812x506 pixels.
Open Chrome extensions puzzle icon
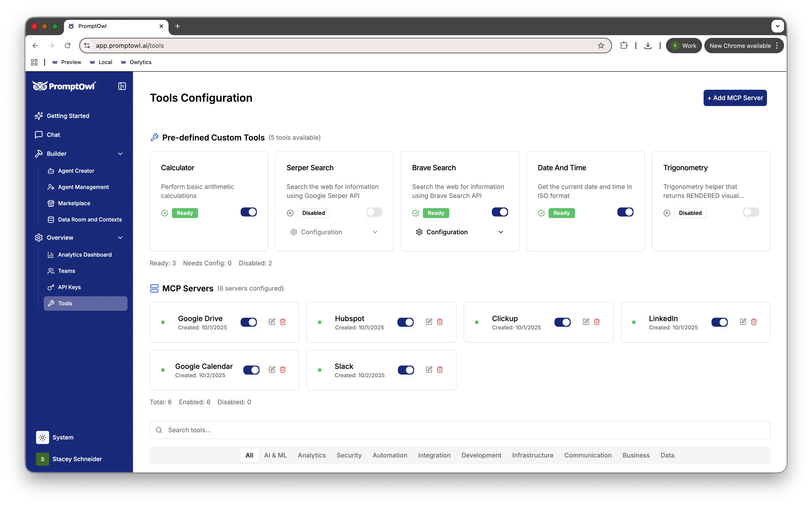click(x=624, y=46)
